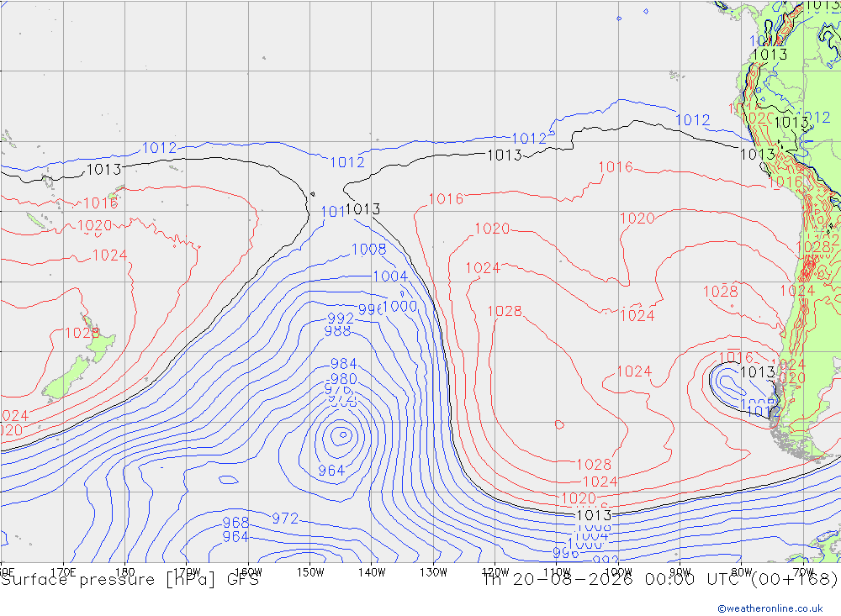841x616 pixels.
Task: Click the 170E longitude axis label
Action: tap(63, 572)
